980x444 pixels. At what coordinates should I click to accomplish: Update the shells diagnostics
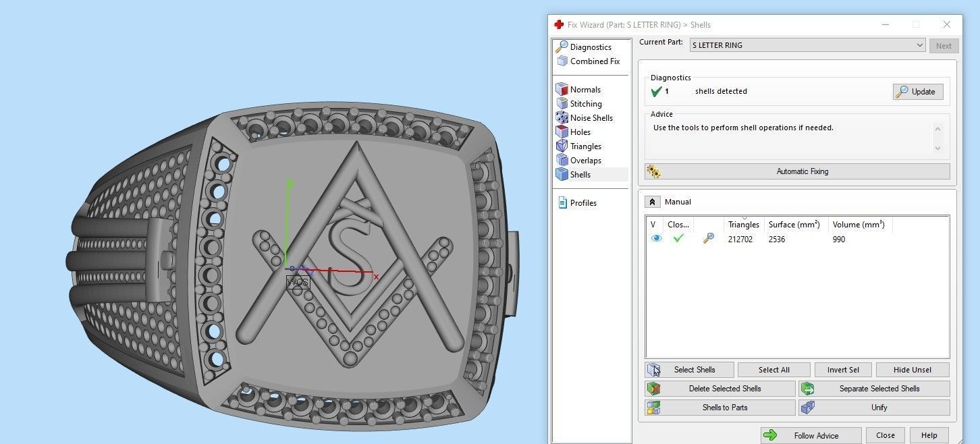[917, 92]
